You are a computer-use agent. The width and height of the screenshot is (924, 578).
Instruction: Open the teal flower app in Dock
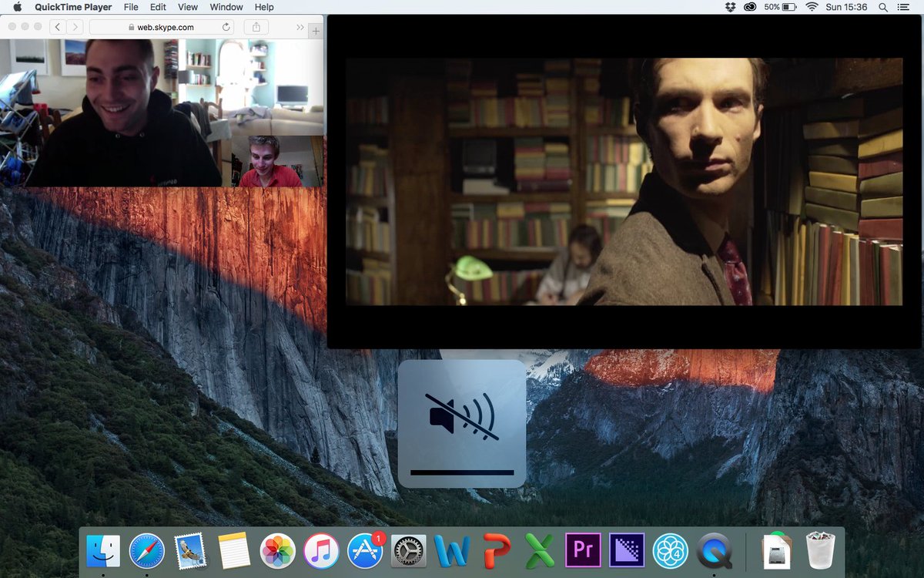pos(671,552)
